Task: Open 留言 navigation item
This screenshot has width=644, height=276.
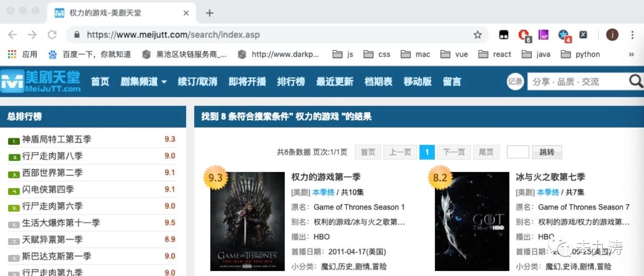Action: coord(452,81)
